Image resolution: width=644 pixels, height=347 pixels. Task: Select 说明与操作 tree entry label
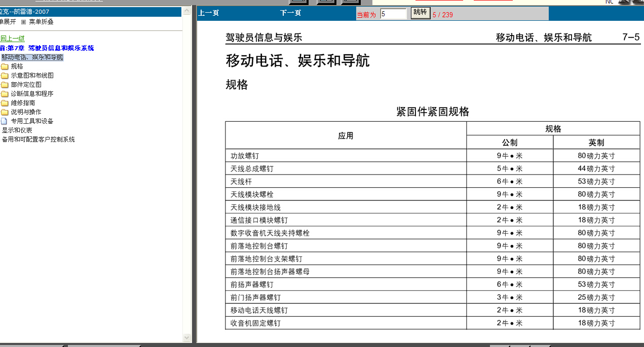(26, 112)
